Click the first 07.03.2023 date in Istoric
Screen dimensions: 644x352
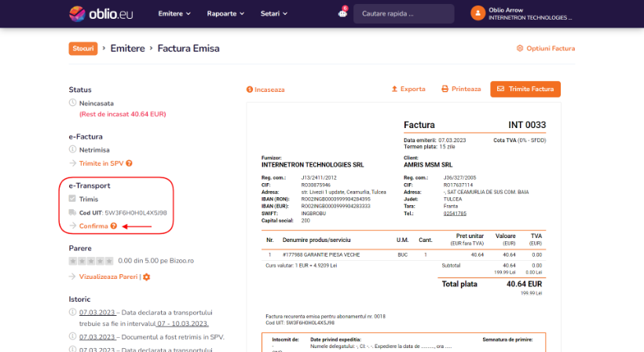tap(97, 312)
